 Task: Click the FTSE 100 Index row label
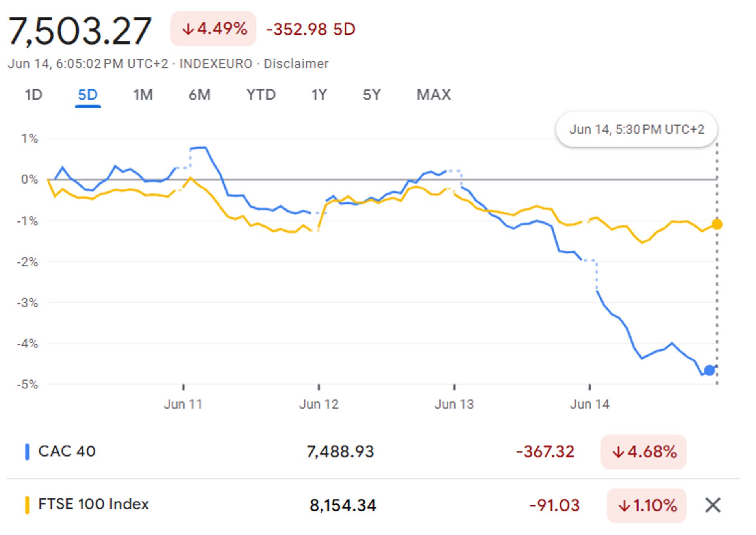coord(93,504)
